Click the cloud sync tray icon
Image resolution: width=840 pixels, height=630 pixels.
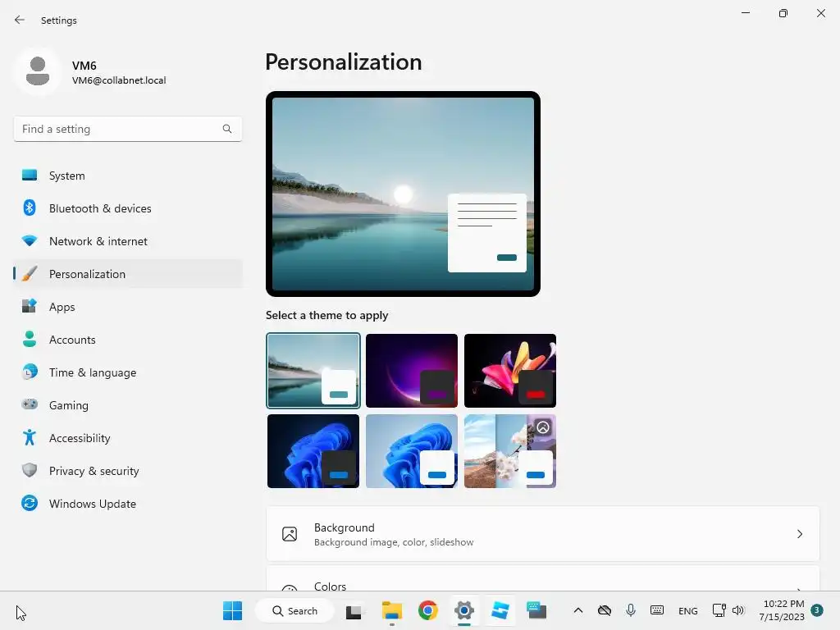pyautogui.click(x=605, y=610)
